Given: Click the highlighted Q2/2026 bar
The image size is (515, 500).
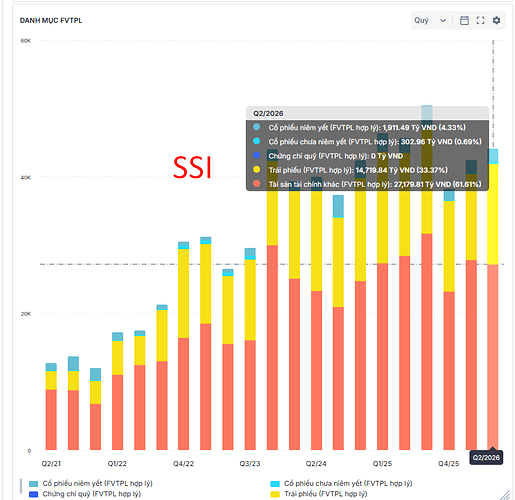Looking at the screenshot, I should [x=493, y=299].
